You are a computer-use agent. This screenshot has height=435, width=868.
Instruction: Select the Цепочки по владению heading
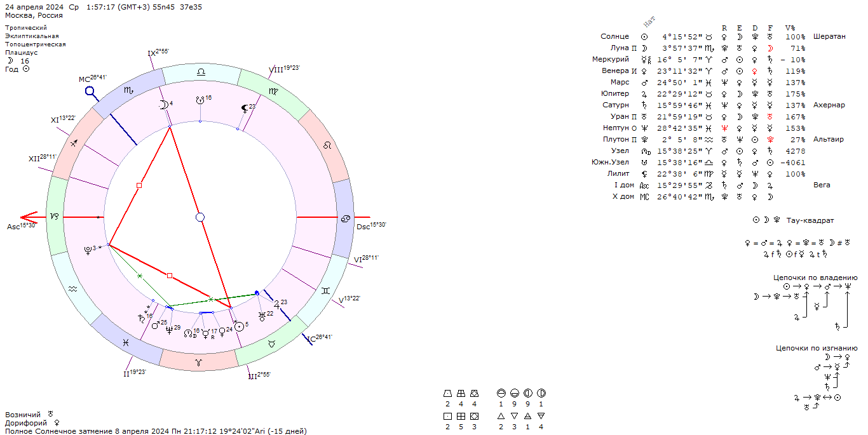click(x=815, y=278)
